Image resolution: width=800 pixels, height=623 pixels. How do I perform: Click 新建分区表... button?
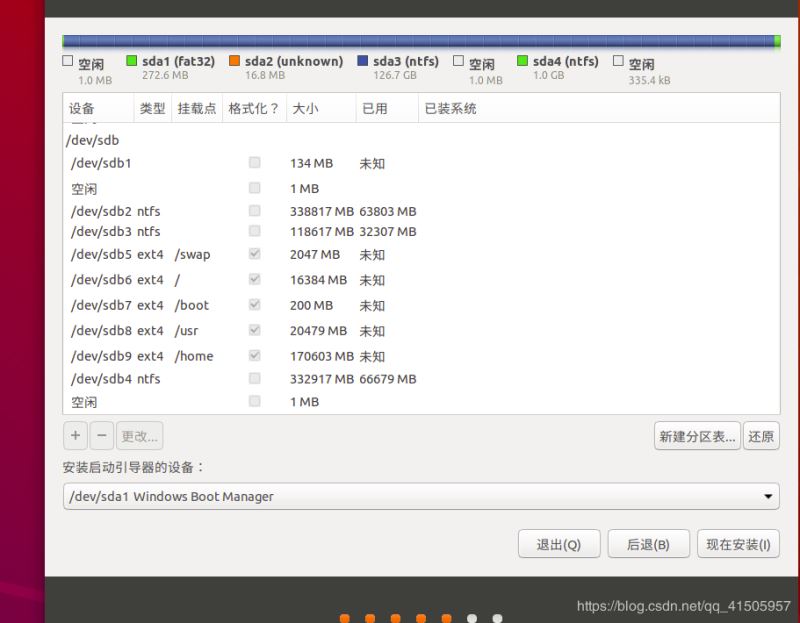696,436
